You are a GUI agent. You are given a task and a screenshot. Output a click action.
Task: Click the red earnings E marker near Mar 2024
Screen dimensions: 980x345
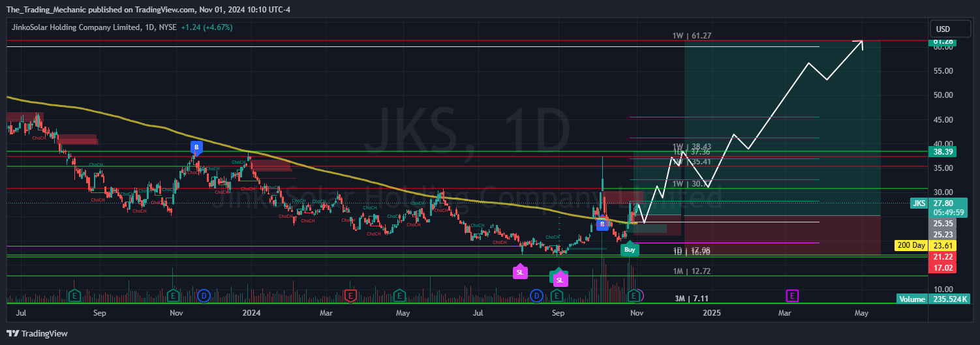350,296
